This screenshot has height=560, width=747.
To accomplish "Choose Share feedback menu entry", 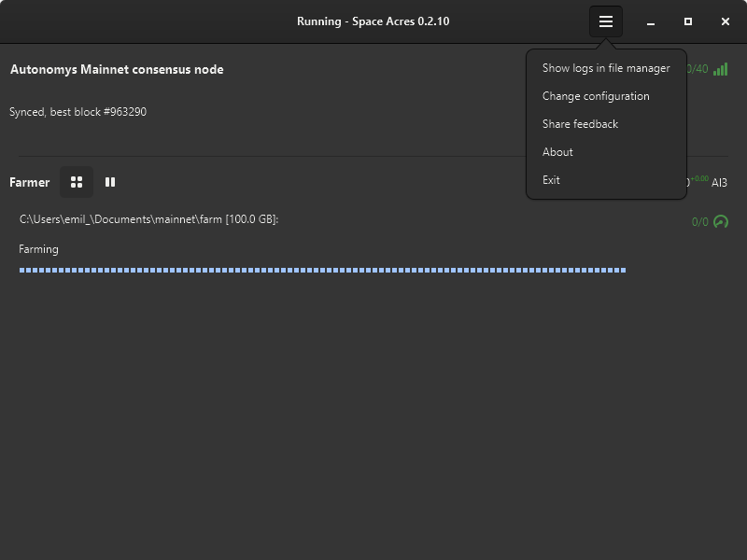I will tap(580, 124).
